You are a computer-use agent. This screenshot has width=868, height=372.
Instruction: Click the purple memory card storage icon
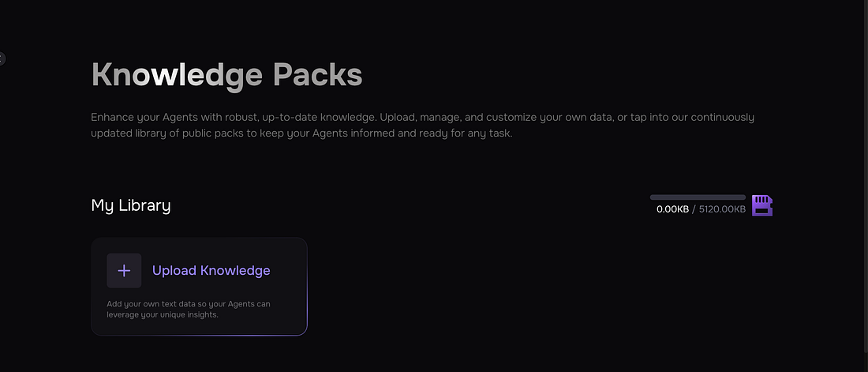[x=761, y=205]
